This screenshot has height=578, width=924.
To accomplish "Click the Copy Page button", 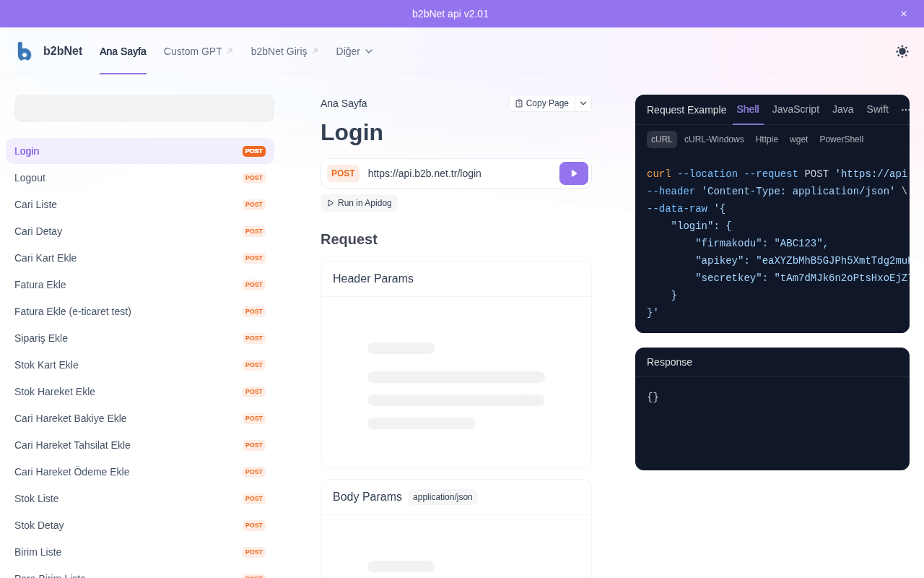I will tap(542, 103).
